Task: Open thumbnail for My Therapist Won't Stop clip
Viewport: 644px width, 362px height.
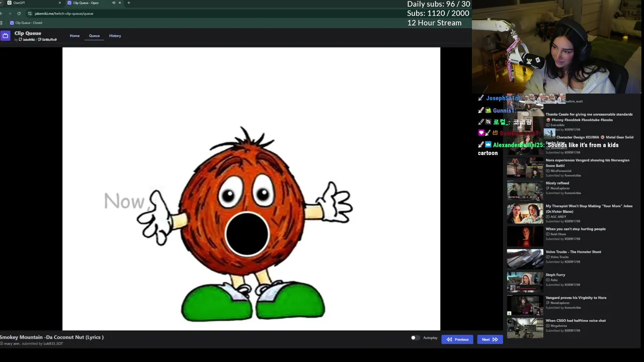Action: [x=525, y=214]
